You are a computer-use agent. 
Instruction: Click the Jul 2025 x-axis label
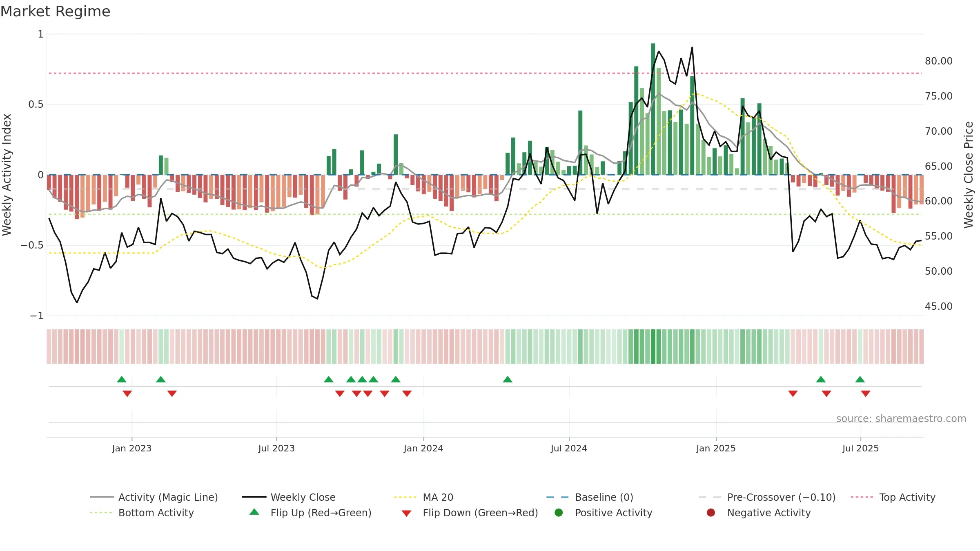tap(860, 448)
